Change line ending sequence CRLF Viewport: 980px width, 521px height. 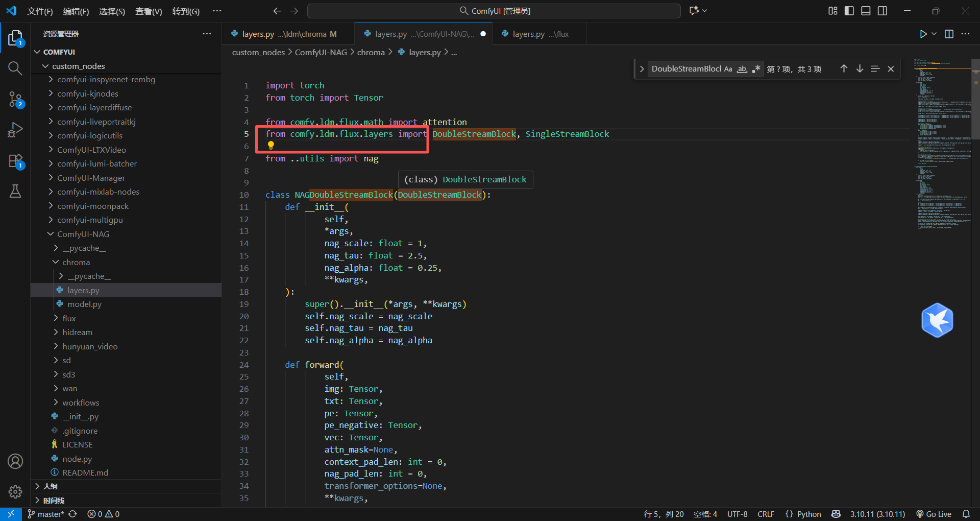pos(766,514)
